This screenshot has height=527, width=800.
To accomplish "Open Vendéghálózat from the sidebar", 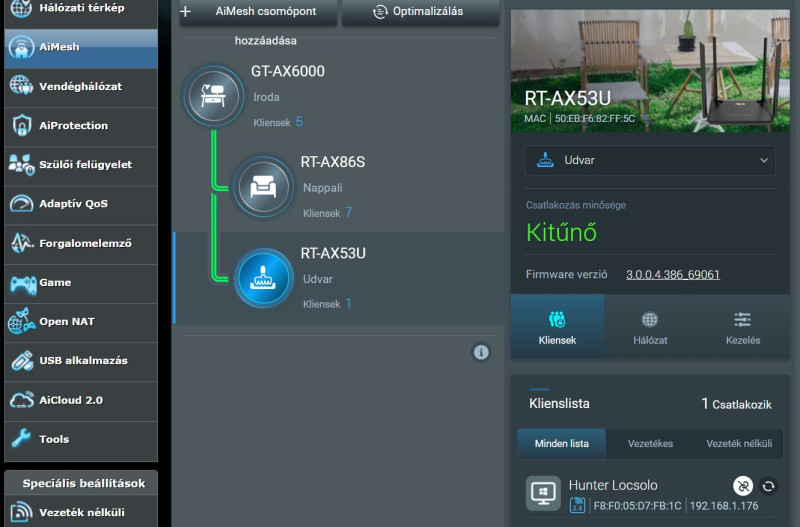I will pos(81,87).
